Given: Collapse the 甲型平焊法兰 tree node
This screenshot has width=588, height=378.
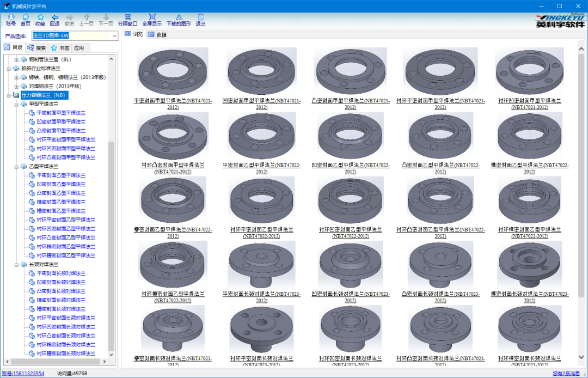Looking at the screenshot, I should (16, 104).
